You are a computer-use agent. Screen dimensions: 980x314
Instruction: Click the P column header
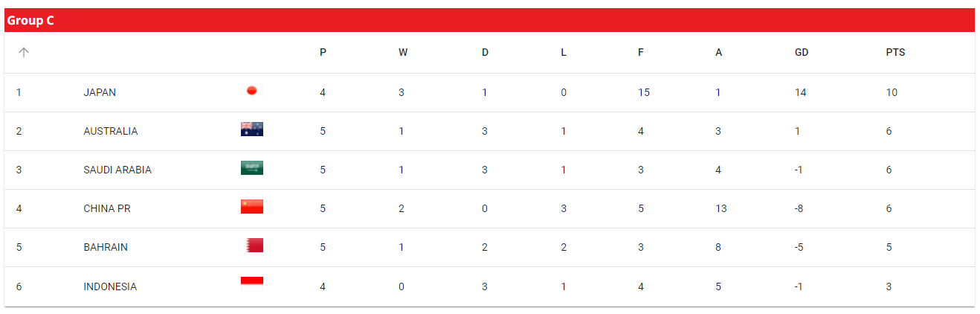click(323, 53)
